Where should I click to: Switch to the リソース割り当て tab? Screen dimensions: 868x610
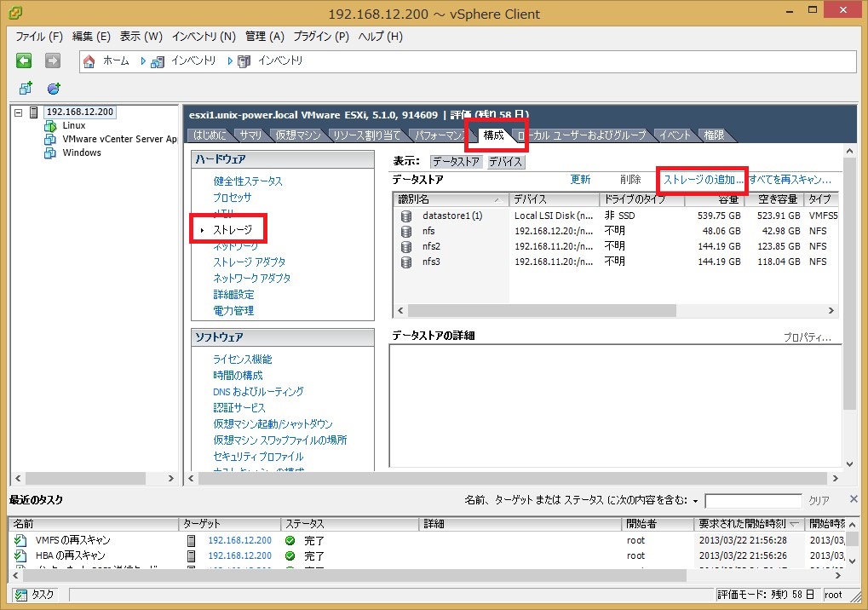366,135
